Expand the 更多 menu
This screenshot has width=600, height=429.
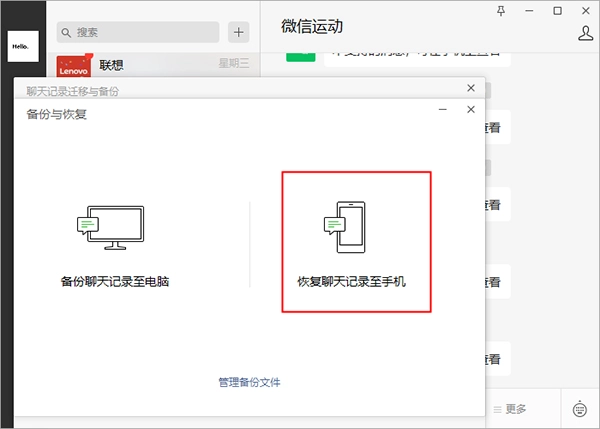click(x=510, y=408)
